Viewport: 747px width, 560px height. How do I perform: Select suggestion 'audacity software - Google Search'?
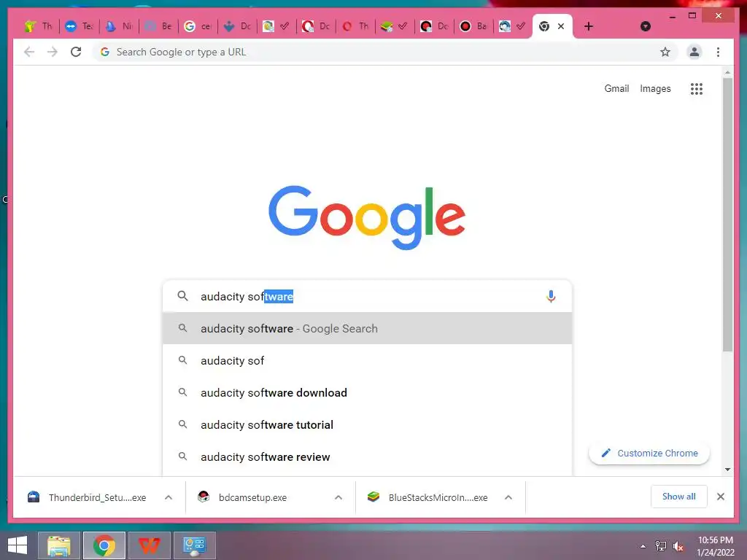point(368,328)
